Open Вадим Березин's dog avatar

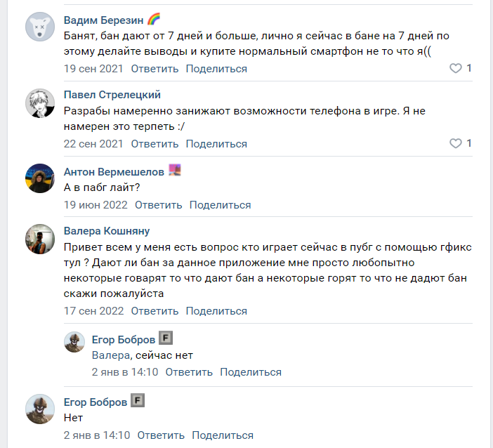pos(40,27)
